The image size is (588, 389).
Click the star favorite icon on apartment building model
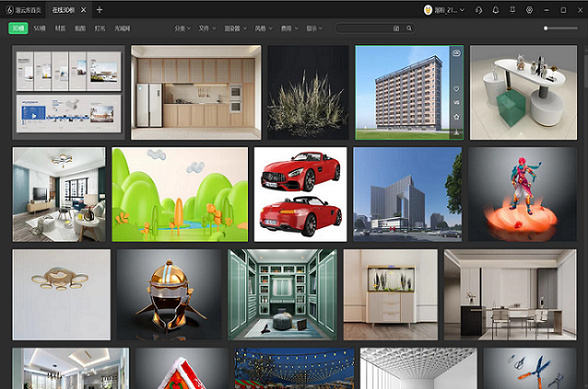point(456,117)
